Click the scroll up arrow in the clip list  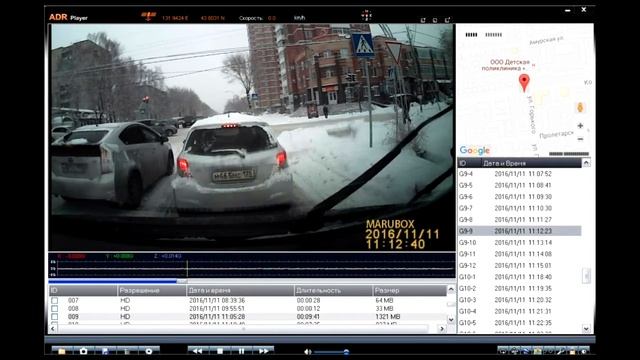click(x=586, y=163)
